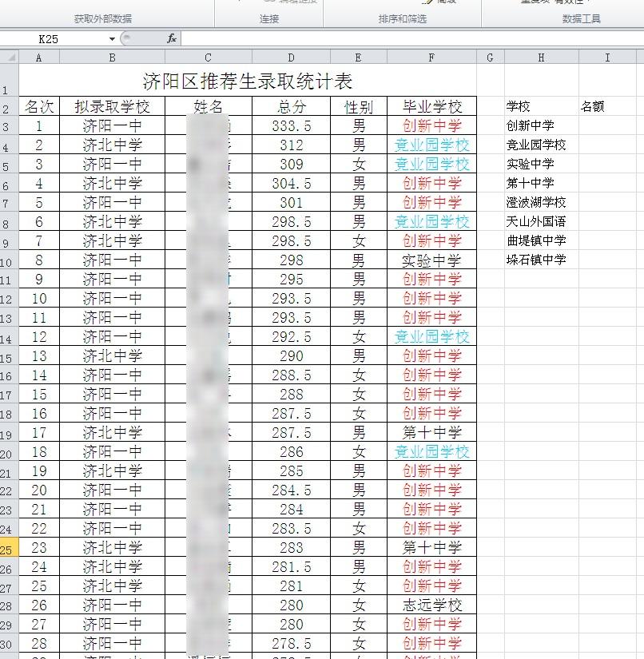
Task: Click the 天山外国语 cell
Action: [x=542, y=221]
